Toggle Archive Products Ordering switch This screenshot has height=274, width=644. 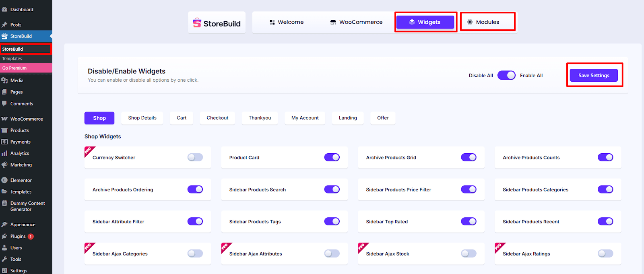pos(195,189)
